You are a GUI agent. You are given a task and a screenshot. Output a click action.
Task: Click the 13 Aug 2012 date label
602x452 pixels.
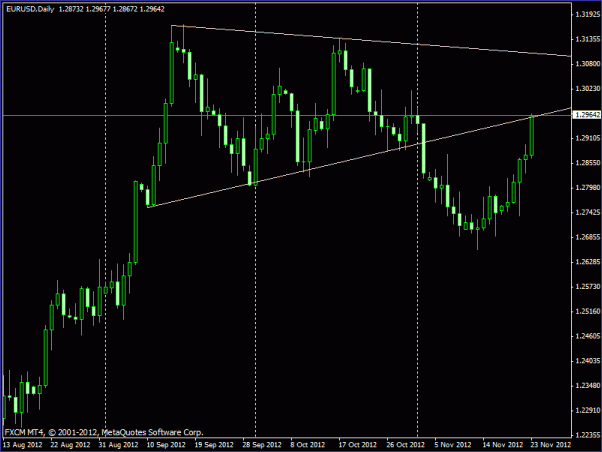pos(22,445)
